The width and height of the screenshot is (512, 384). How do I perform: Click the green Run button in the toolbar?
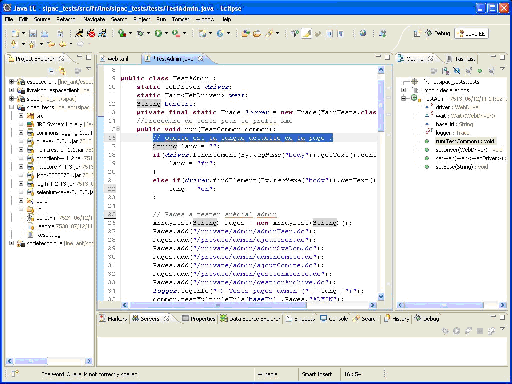[158, 33]
